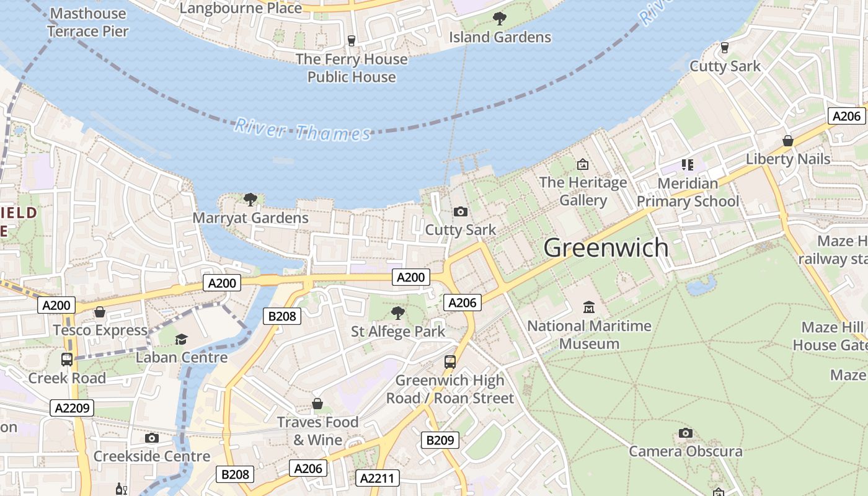Select the Greenwich High Road bus icon

[450, 362]
